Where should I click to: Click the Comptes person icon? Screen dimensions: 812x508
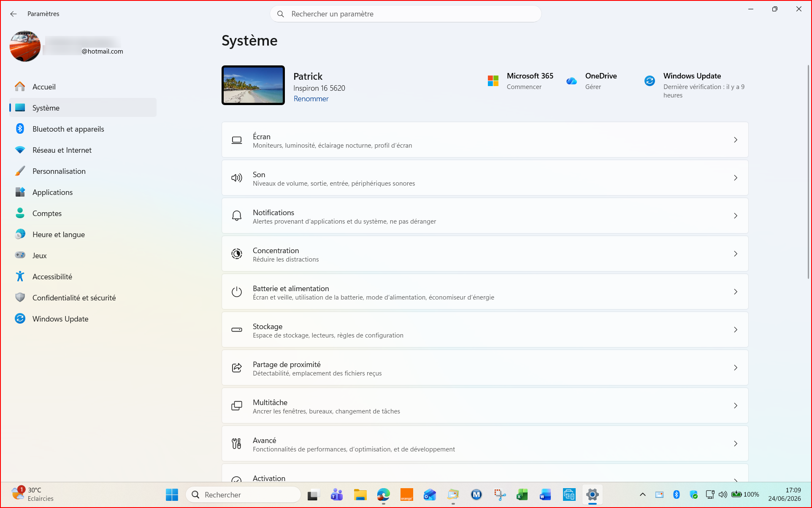click(20, 213)
